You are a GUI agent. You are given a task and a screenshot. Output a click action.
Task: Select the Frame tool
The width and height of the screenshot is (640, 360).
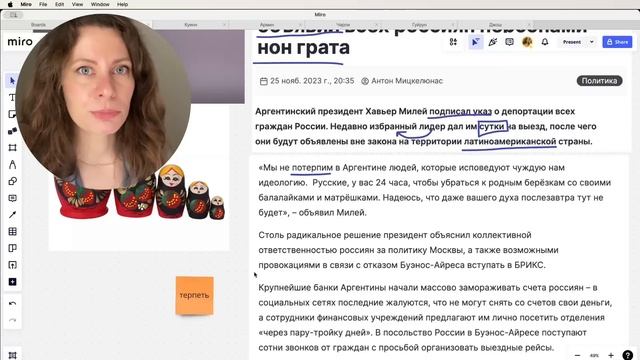[12, 147]
